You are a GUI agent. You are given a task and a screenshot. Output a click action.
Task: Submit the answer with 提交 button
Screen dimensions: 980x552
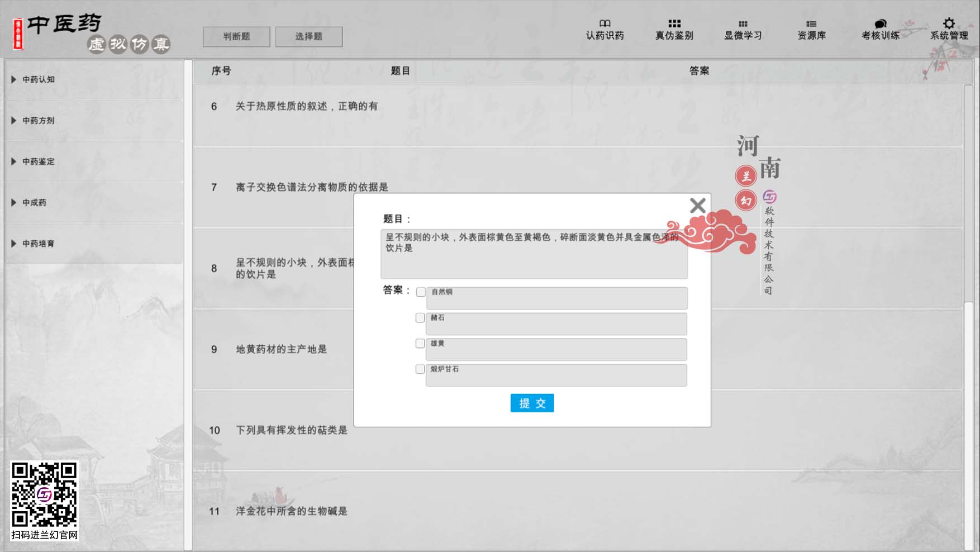pos(531,403)
